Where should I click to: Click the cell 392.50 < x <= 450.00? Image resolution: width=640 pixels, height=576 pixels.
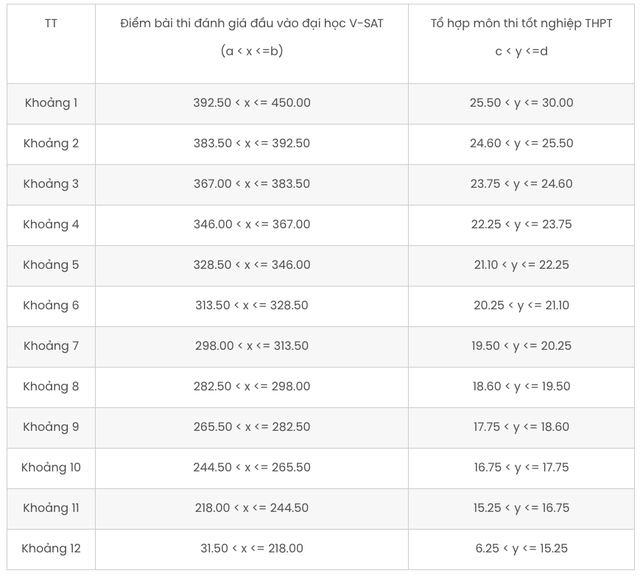click(x=252, y=104)
